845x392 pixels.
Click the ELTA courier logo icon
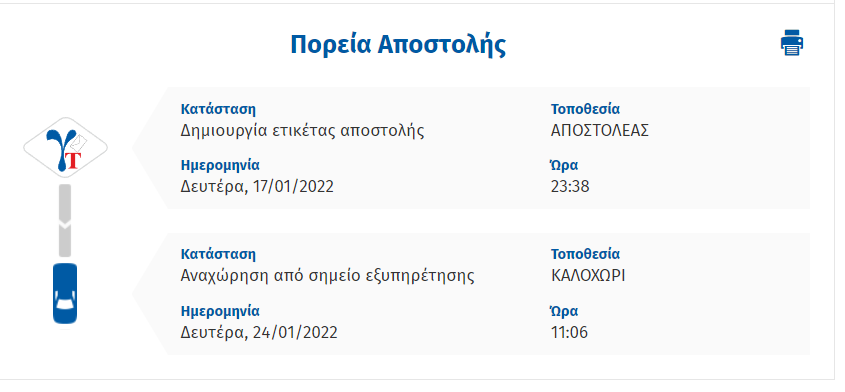pyautogui.click(x=65, y=148)
